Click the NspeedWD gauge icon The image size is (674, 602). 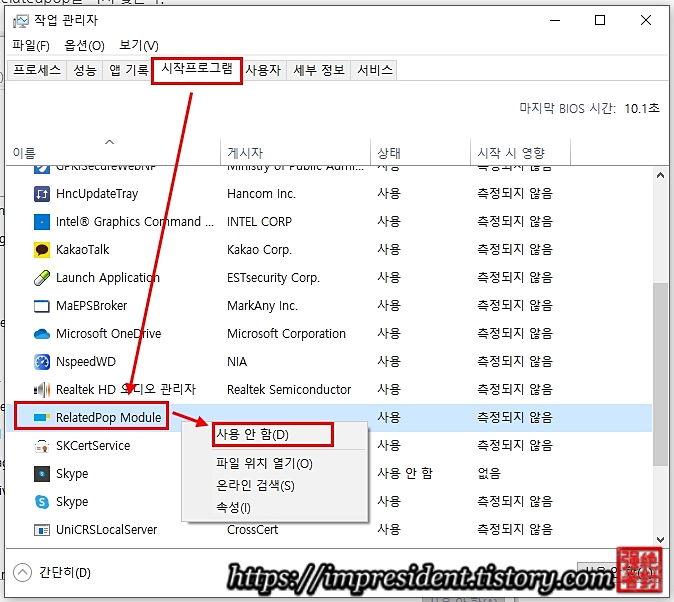tap(42, 362)
